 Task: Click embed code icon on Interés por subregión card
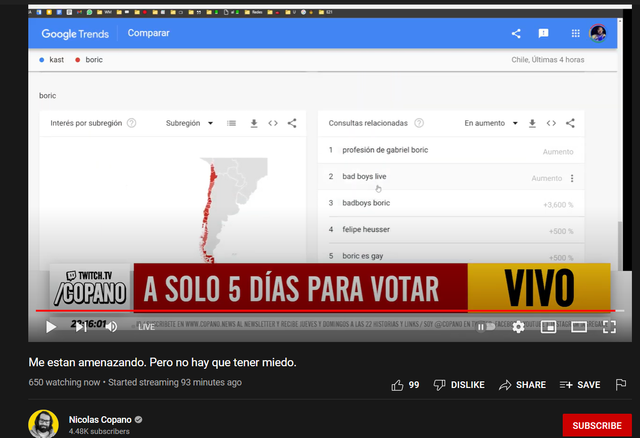[273, 123]
